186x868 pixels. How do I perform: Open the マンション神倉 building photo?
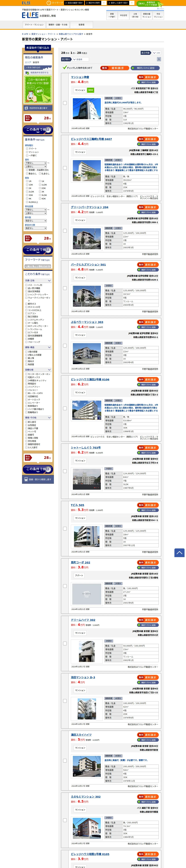[x=87, y=109]
